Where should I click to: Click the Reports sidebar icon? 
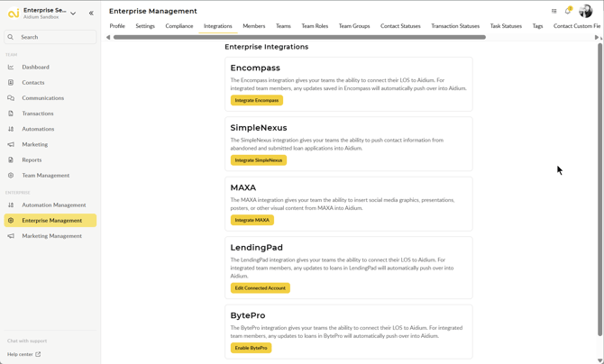point(11,159)
